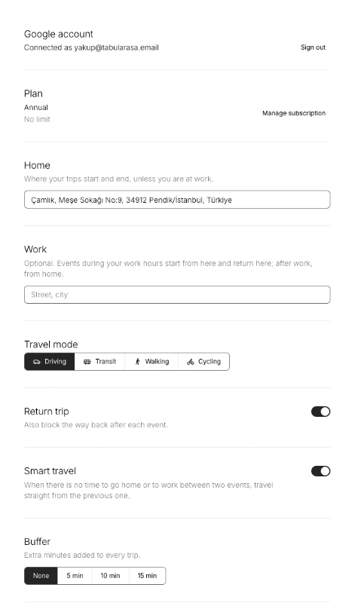Disable the Return trip toggle
Viewport: 364px width, 603px height.
coord(320,412)
